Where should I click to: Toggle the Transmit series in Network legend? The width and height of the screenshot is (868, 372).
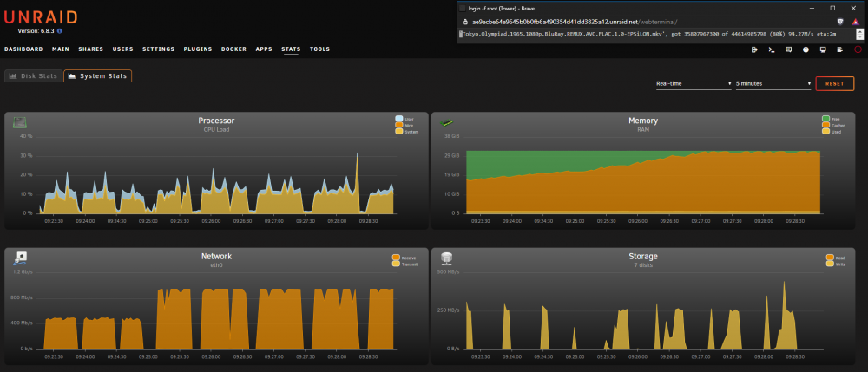(x=404, y=264)
